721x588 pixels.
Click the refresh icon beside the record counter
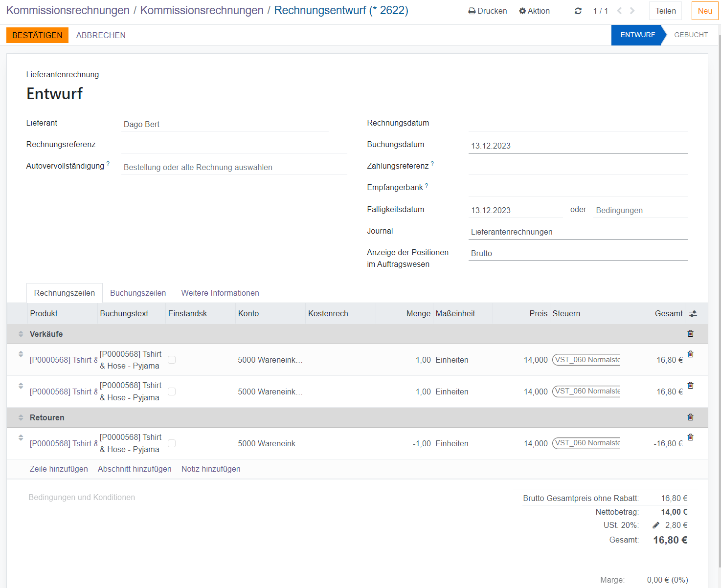pyautogui.click(x=578, y=11)
